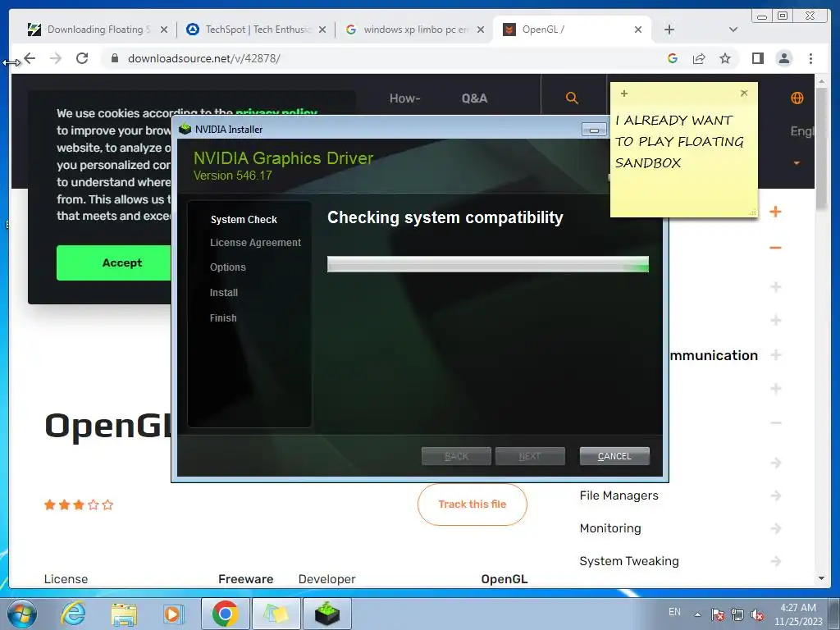This screenshot has height=630, width=840.
Task: Expand the orange plus category toggle
Action: (775, 212)
